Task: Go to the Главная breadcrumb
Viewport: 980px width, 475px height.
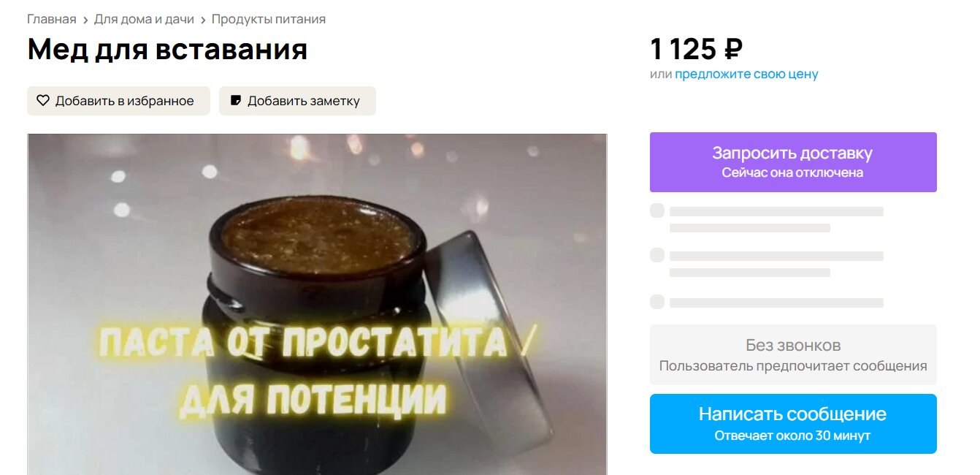Action: pos(52,19)
